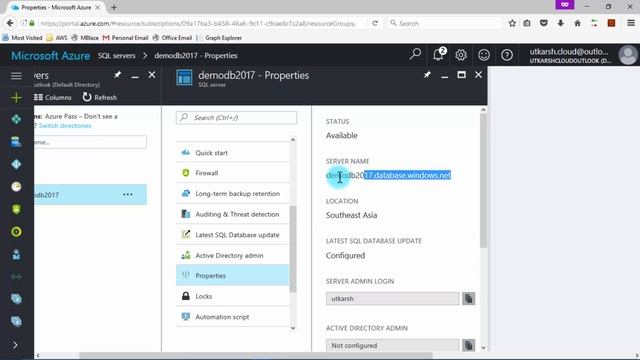Click the filter by name field

coord(90,142)
